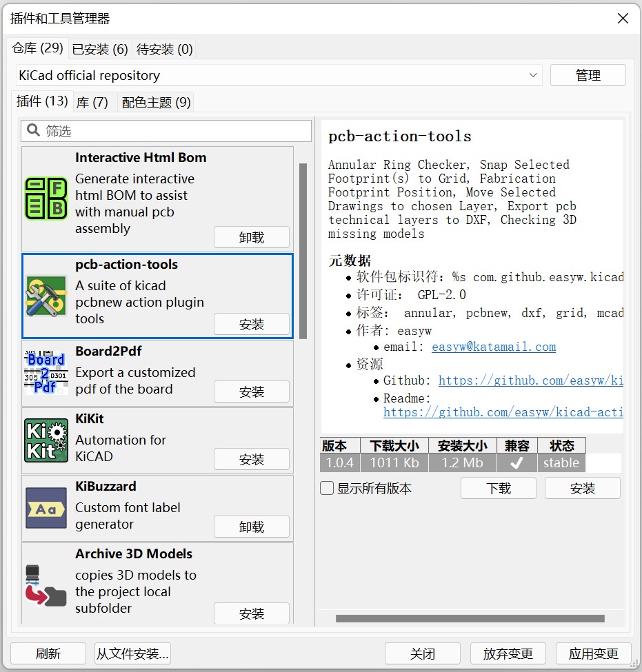Open the Readme link
The height and width of the screenshot is (672, 642).
[503, 412]
